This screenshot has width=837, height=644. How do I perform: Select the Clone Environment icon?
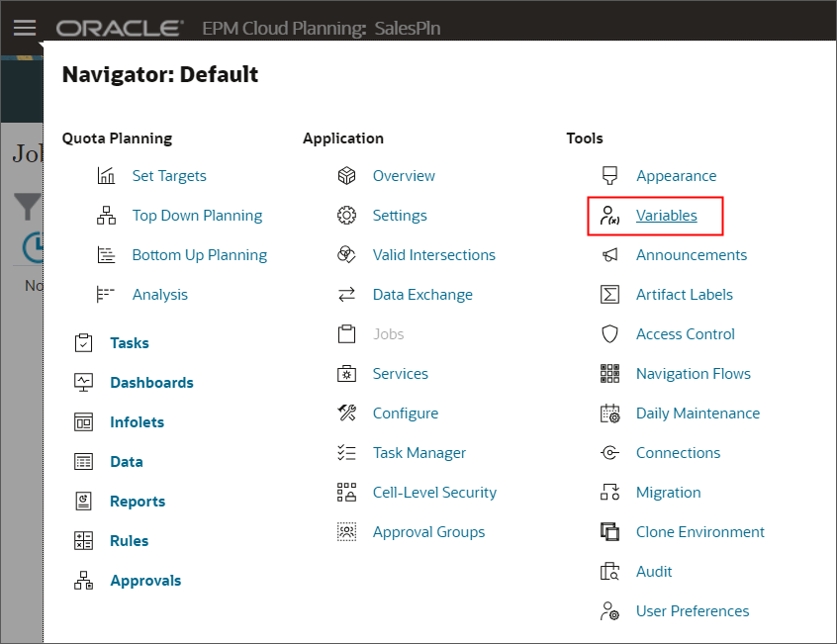(610, 531)
